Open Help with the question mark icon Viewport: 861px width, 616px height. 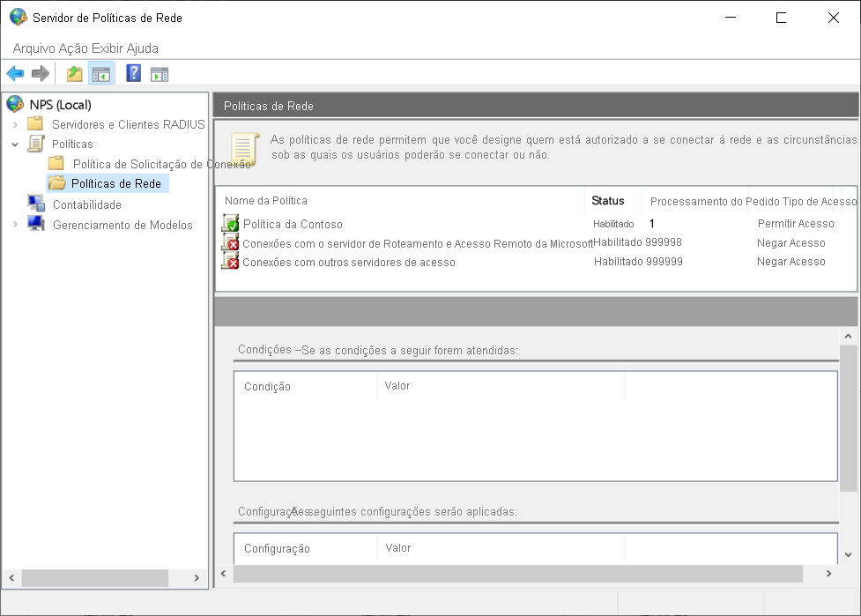[x=133, y=73]
